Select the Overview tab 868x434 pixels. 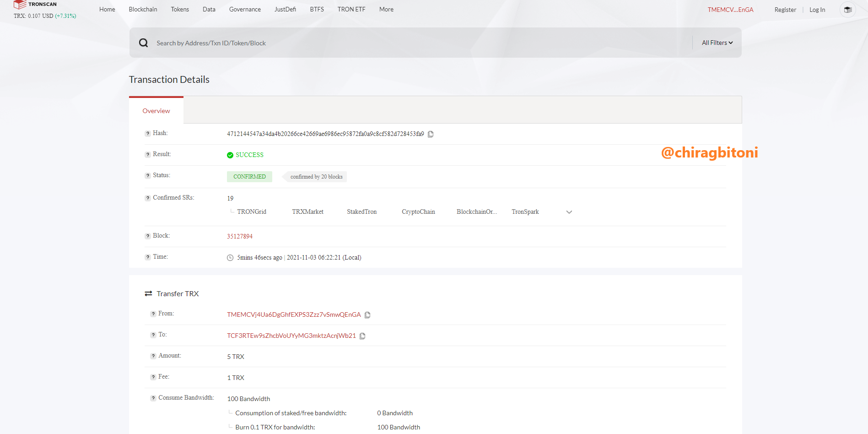(156, 111)
